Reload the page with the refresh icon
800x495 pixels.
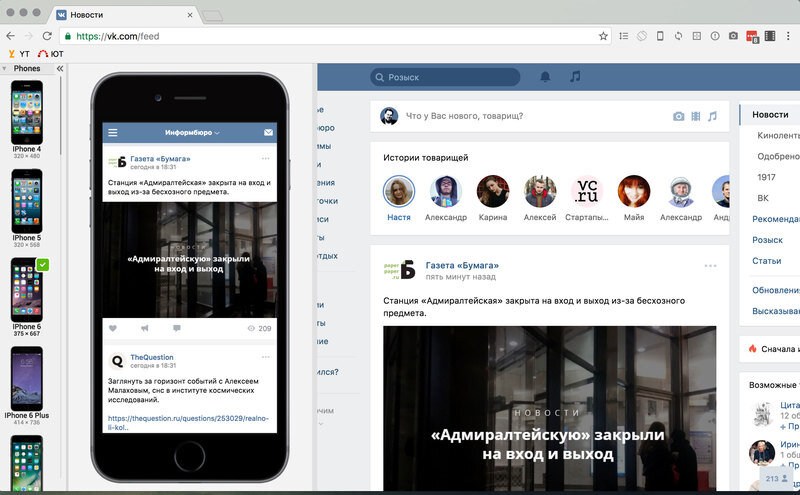pyautogui.click(x=47, y=36)
